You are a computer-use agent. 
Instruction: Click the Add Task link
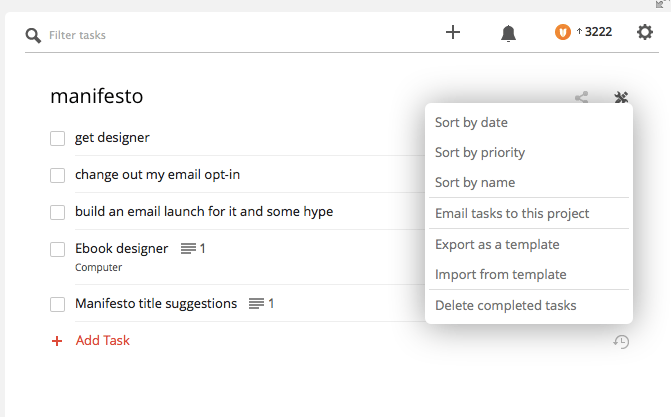coord(102,340)
